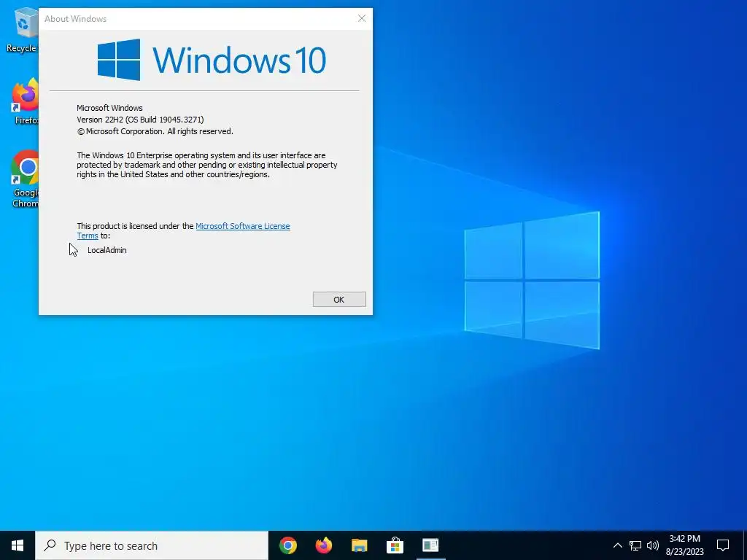747x560 pixels.
Task: Select the Google Chrome desktop shortcut
Action: pyautogui.click(x=26, y=179)
